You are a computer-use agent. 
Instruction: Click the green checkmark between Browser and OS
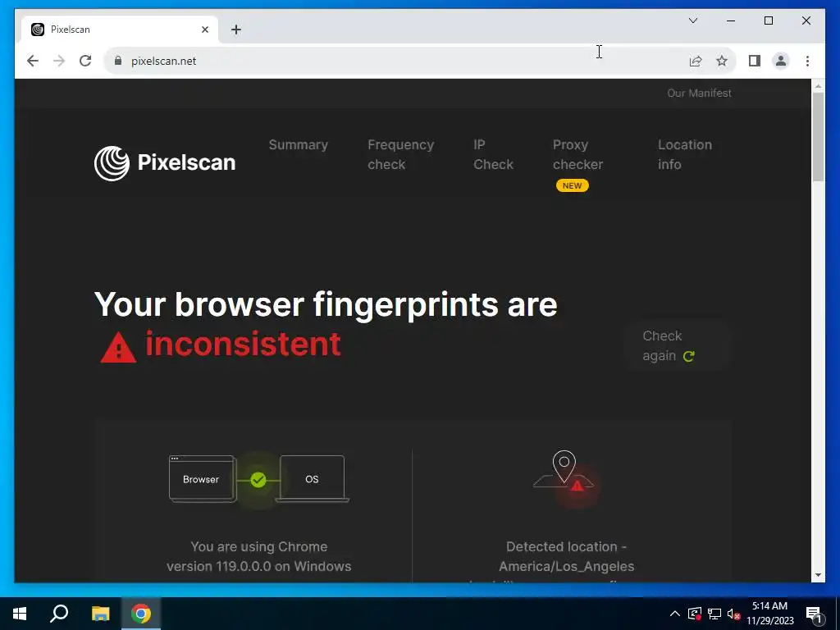point(258,479)
